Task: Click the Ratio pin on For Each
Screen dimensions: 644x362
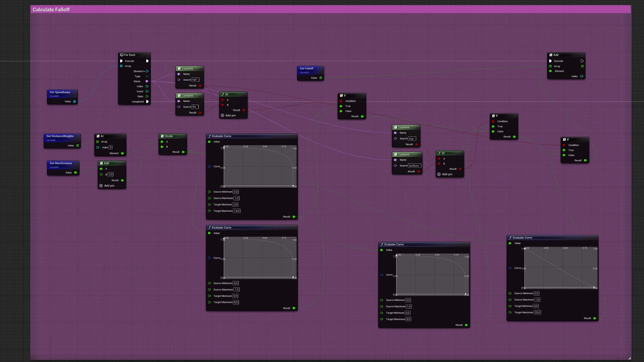Action: (147, 96)
